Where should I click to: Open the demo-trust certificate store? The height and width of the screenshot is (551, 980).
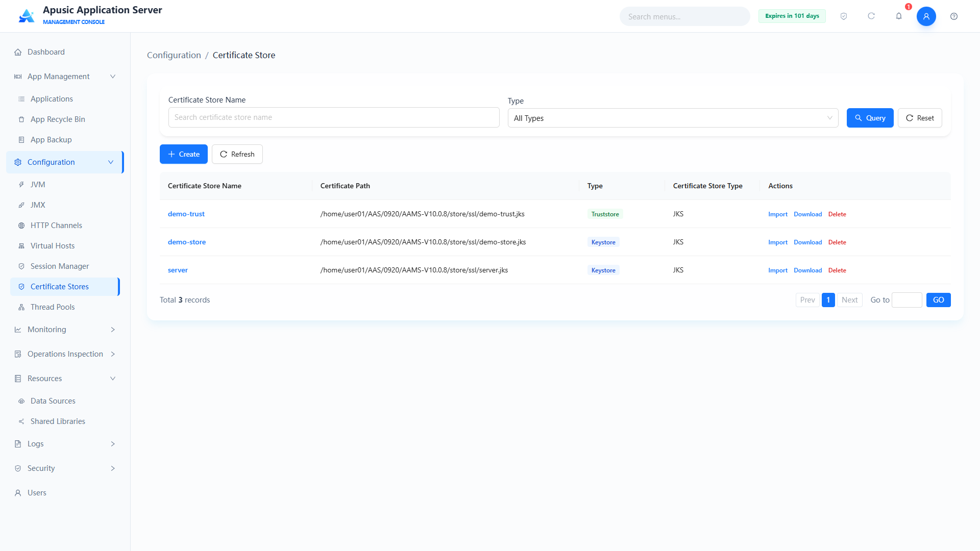coord(186,214)
